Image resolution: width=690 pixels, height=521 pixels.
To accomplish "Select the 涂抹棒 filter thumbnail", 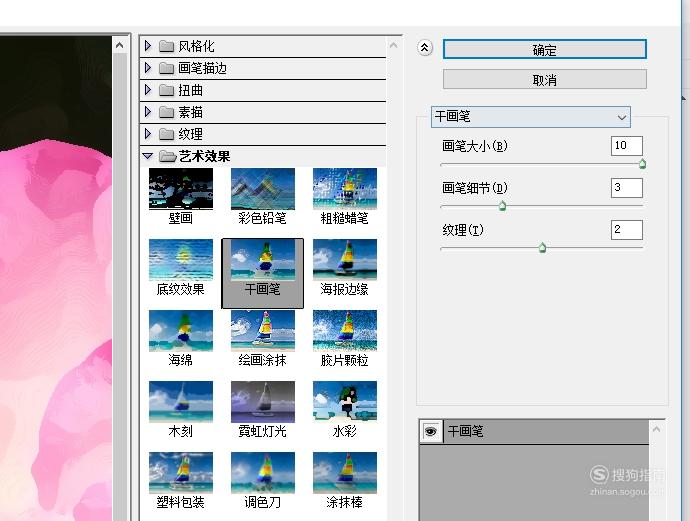I will pyautogui.click(x=345, y=473).
